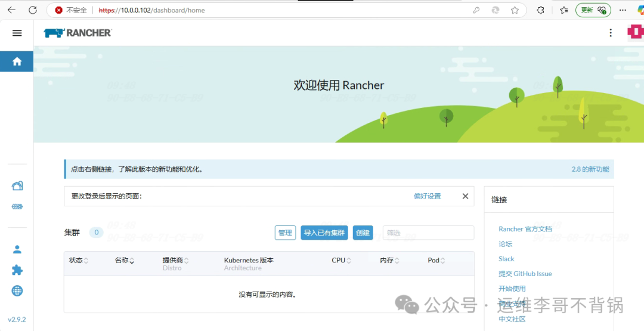The width and height of the screenshot is (644, 331).
Task: Reload the page with the refresh icon
Action: (x=33, y=10)
